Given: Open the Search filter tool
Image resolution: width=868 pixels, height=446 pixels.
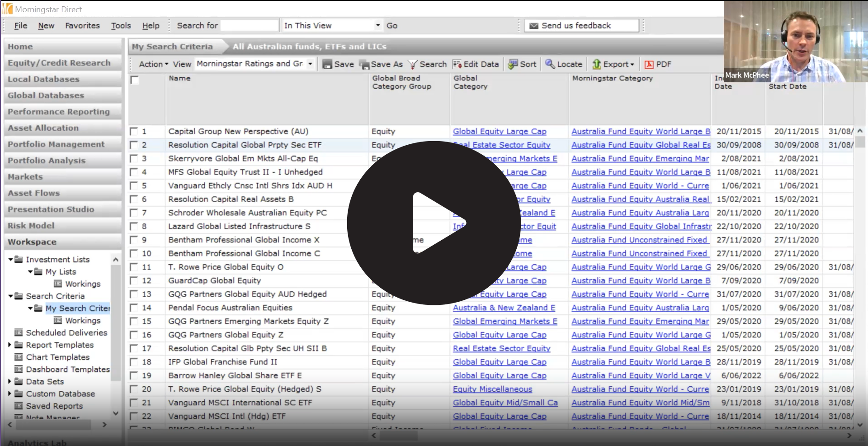Looking at the screenshot, I should [427, 64].
